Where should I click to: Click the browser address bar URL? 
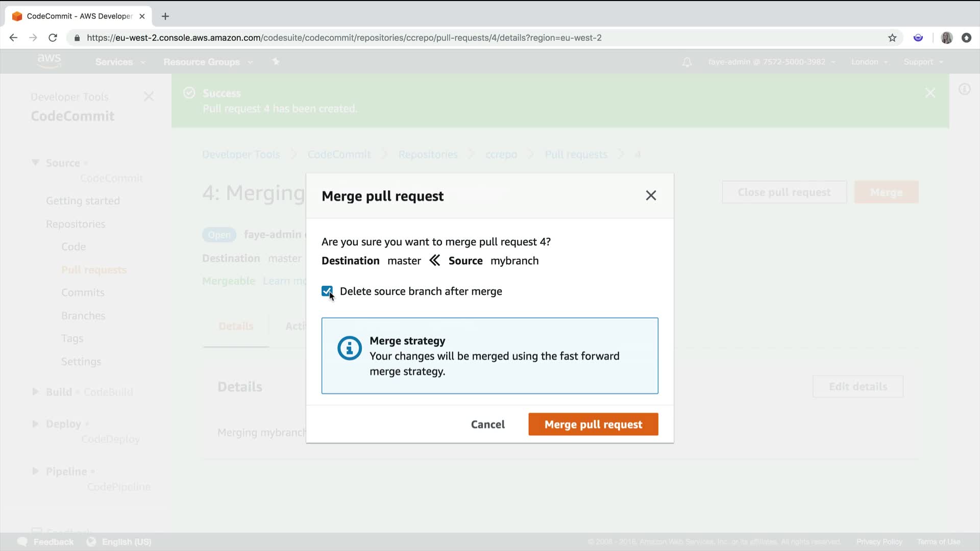pos(344,38)
